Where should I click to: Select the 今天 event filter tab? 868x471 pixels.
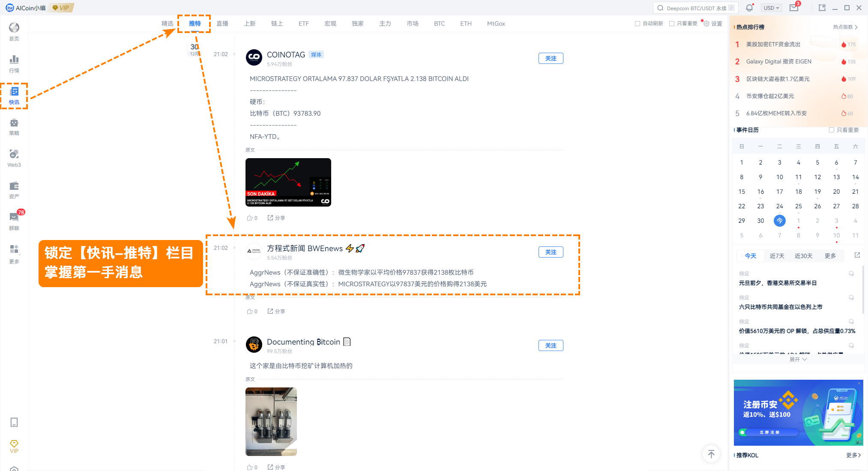(x=751, y=256)
